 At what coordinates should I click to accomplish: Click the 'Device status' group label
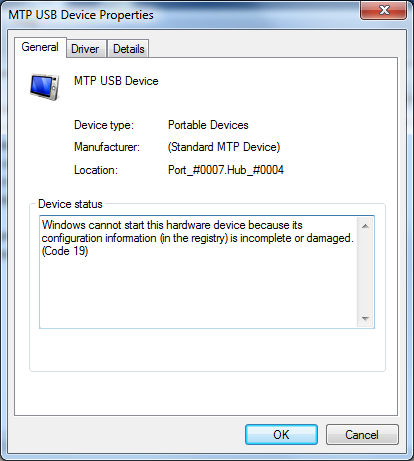(70, 204)
